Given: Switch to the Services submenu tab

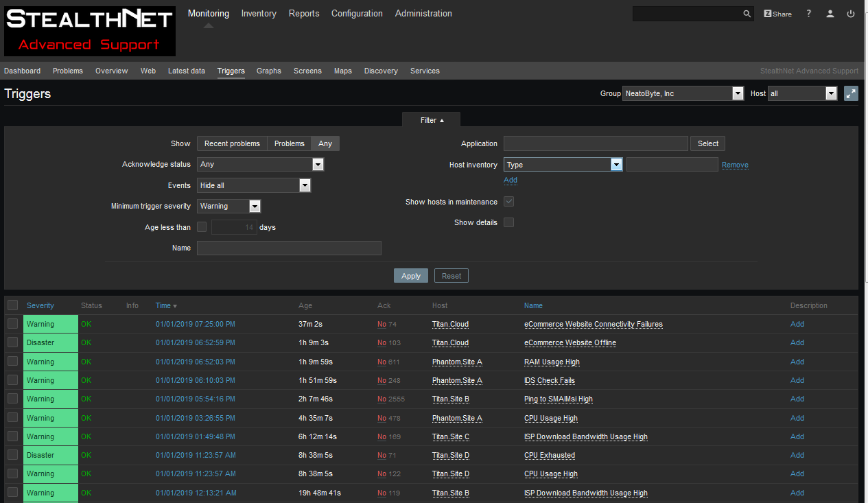Looking at the screenshot, I should pos(425,71).
